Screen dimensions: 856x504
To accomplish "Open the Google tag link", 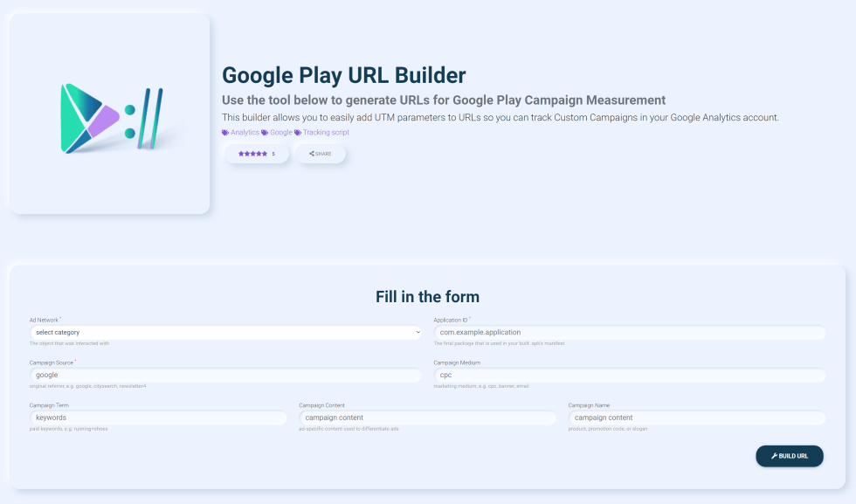I will pyautogui.click(x=281, y=133).
